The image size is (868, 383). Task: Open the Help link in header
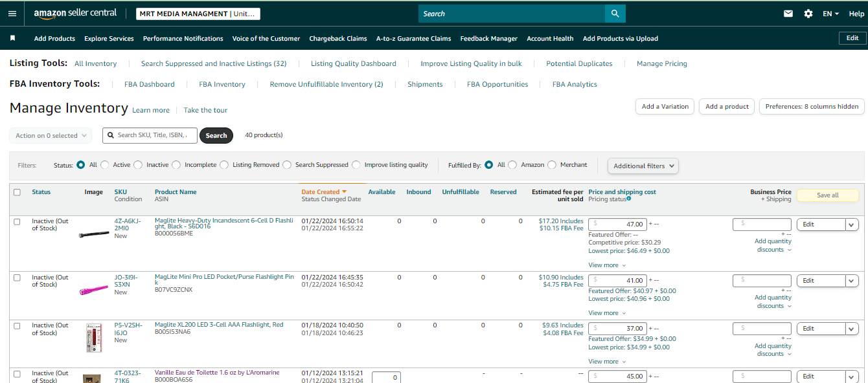click(x=856, y=14)
